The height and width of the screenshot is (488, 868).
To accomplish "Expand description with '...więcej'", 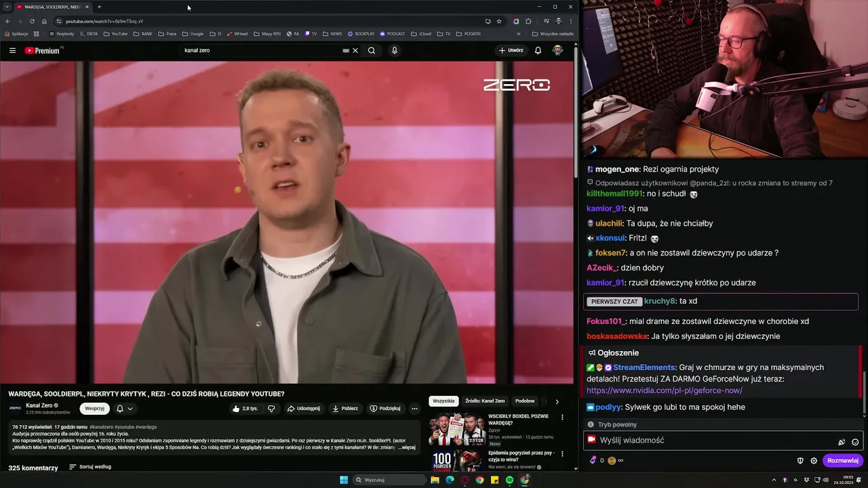I will [x=408, y=447].
